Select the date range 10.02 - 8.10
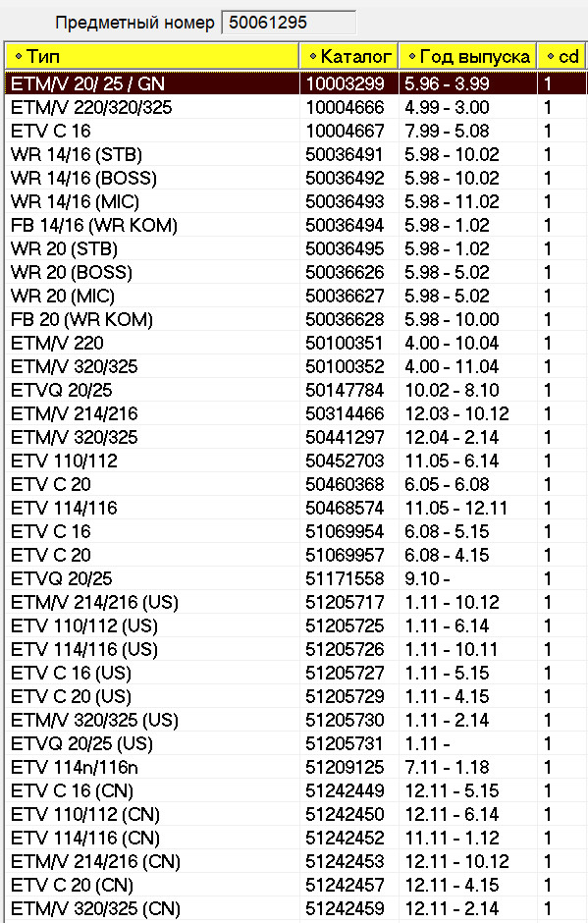The height and width of the screenshot is (923, 588). pyautogui.click(x=452, y=390)
